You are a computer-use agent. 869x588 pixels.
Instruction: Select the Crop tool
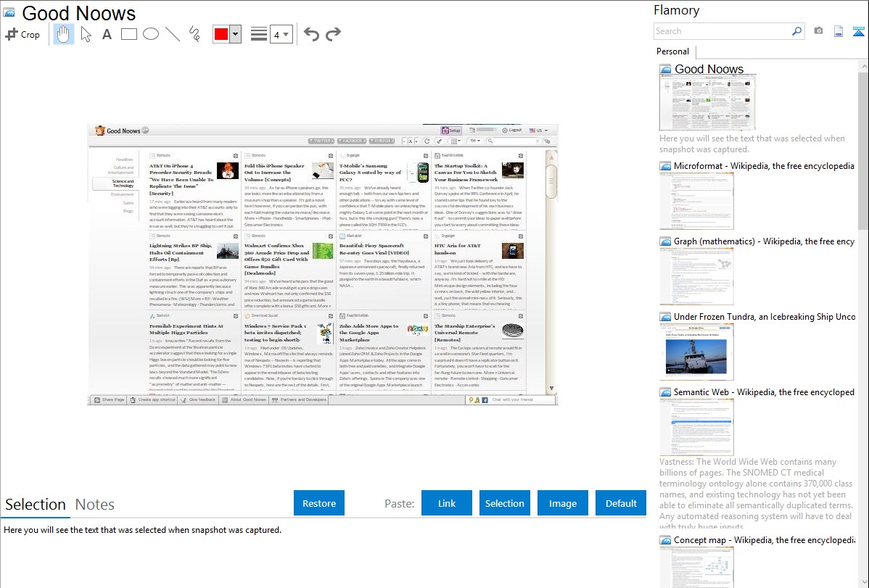[22, 34]
